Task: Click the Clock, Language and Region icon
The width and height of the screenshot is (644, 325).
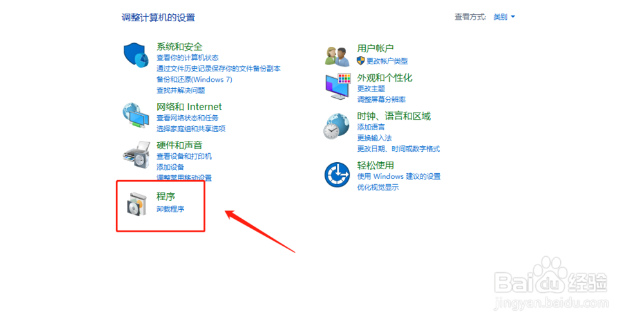Action: [x=337, y=126]
